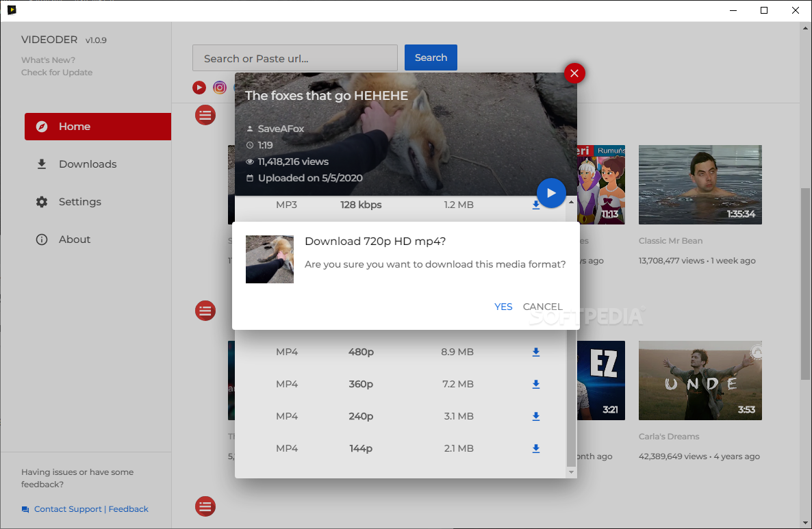Open the third red list menu icon
The width and height of the screenshot is (812, 529).
[x=205, y=506]
